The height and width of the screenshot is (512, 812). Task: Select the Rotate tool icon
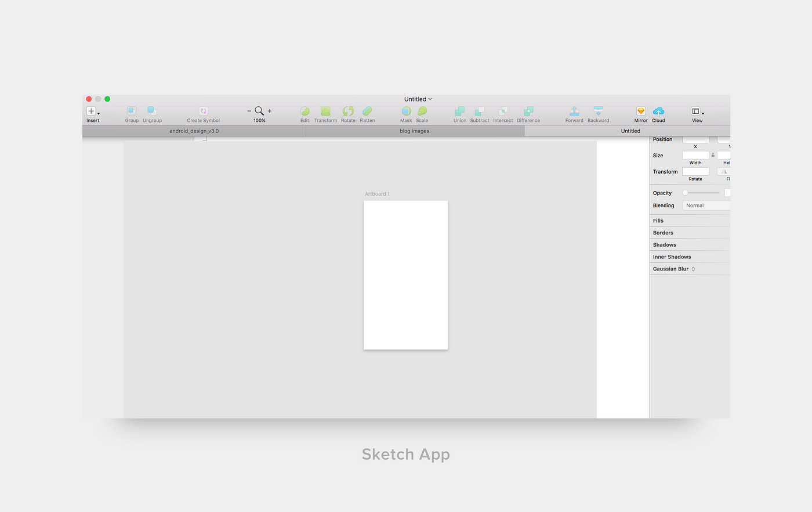point(348,111)
